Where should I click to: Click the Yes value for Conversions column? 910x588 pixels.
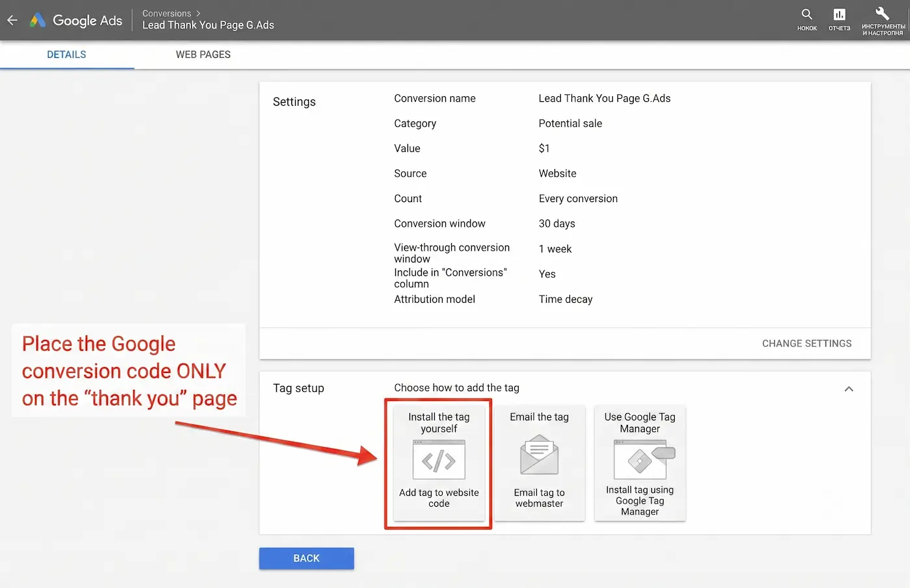pyautogui.click(x=547, y=274)
